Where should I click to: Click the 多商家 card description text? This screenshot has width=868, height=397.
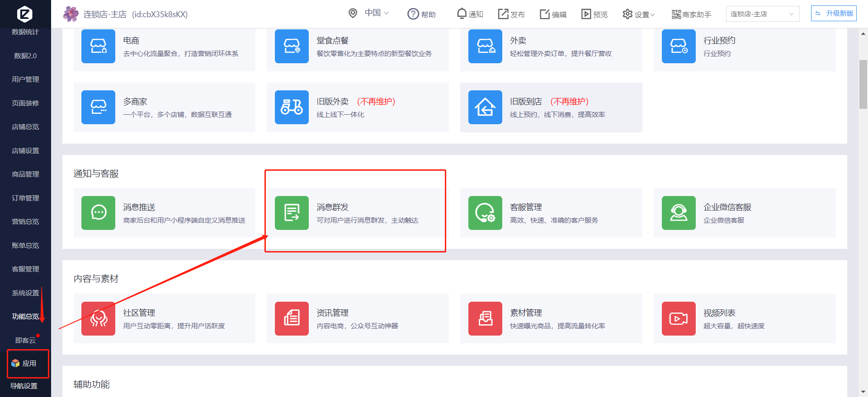(177, 115)
